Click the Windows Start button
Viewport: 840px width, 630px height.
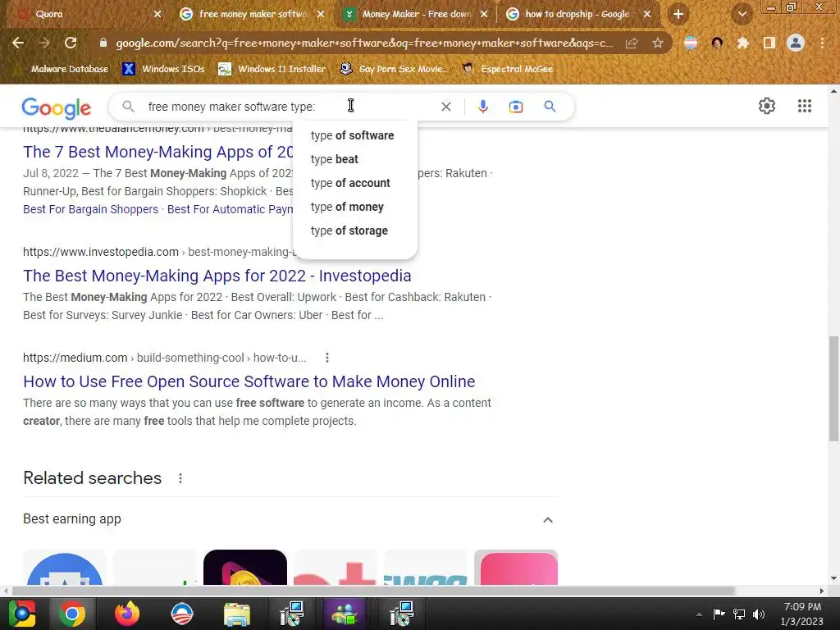pos(22,614)
